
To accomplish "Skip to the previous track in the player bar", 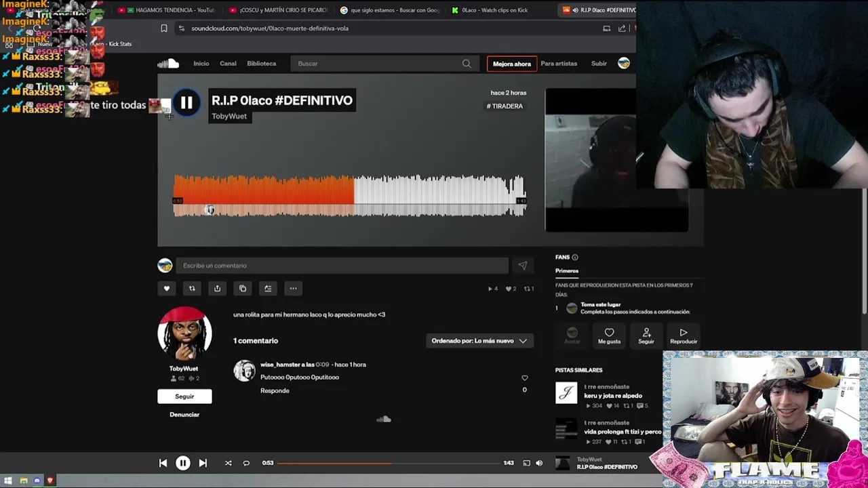I will point(163,463).
